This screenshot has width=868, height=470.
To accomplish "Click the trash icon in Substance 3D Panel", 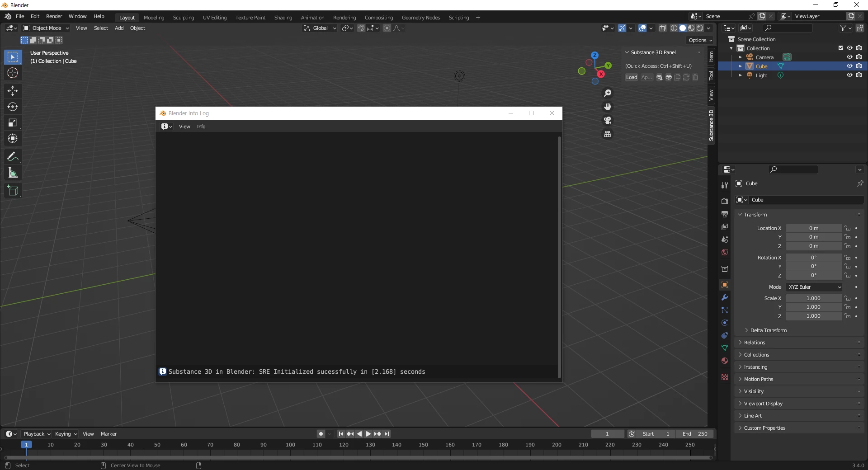I will 695,77.
